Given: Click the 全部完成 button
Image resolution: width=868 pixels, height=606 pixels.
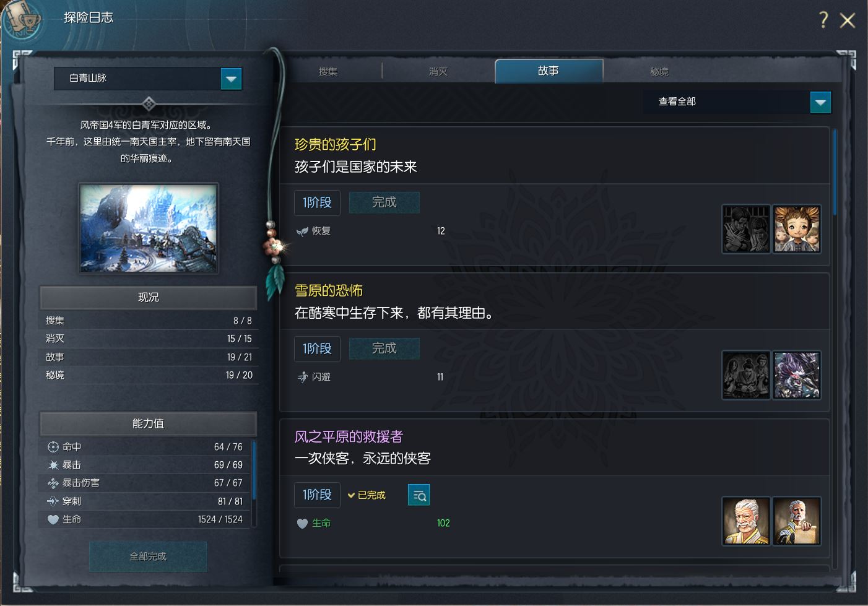Looking at the screenshot, I should pyautogui.click(x=148, y=556).
